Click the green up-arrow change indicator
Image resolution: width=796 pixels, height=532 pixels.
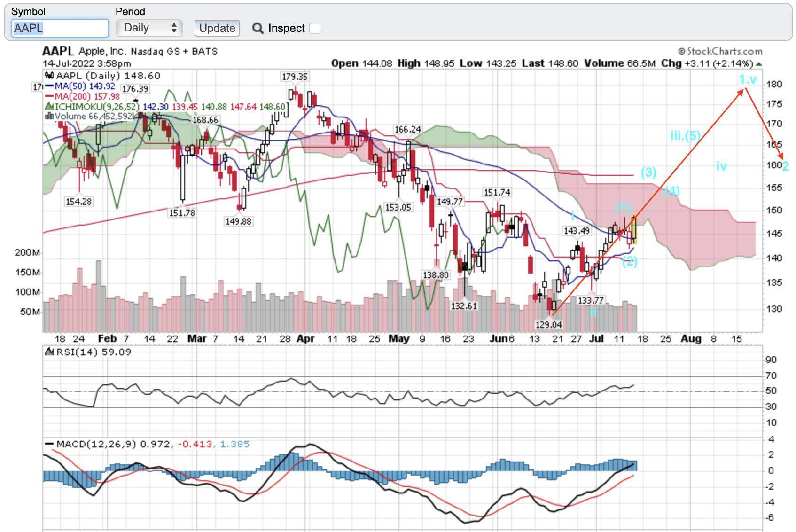(x=759, y=63)
